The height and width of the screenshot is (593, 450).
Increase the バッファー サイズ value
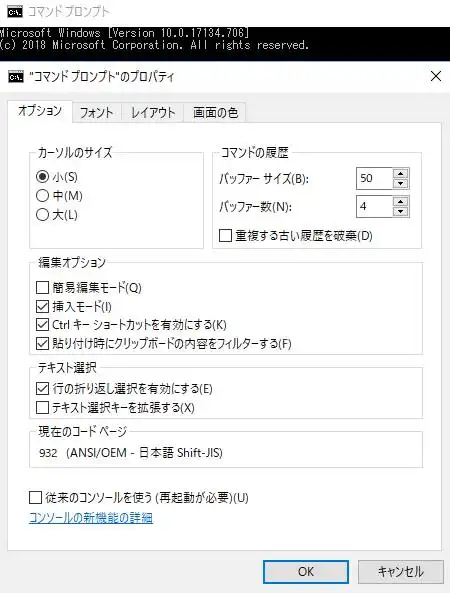click(401, 174)
